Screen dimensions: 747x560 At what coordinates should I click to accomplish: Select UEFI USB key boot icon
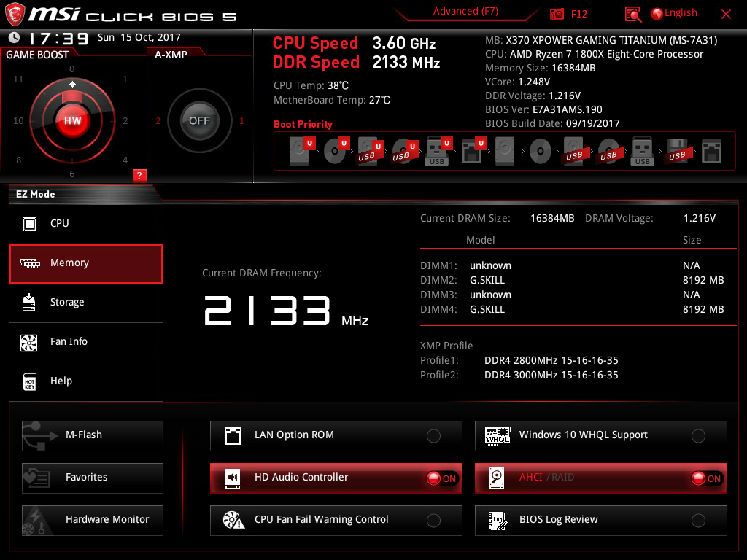pyautogui.click(x=438, y=151)
